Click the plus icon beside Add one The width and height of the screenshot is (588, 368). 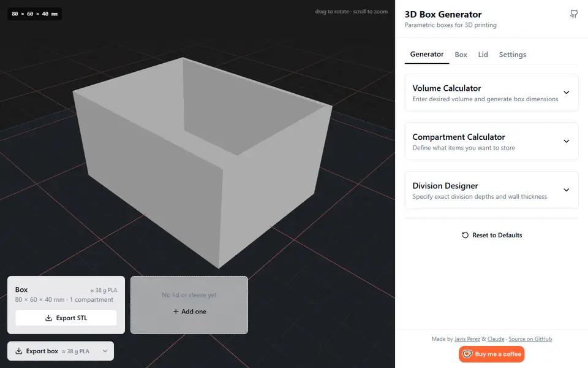[x=176, y=312]
